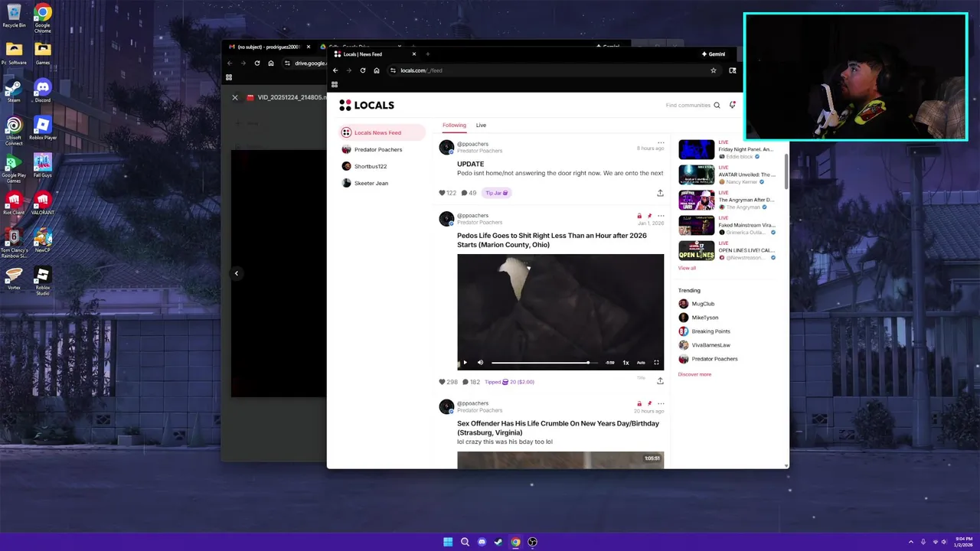The height and width of the screenshot is (551, 980).
Task: Open the Fall Guys desktop shortcut
Action: click(x=43, y=165)
